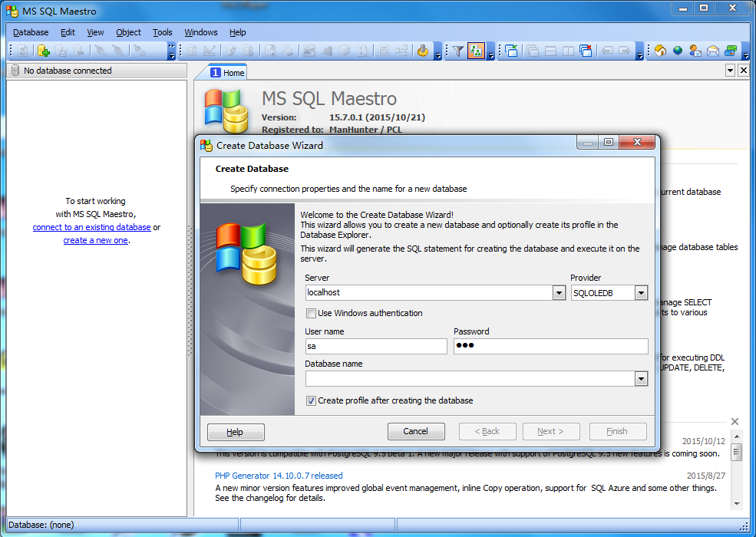Create a new database using the toolbar icon
Screen dimensions: 756x537
43,51
